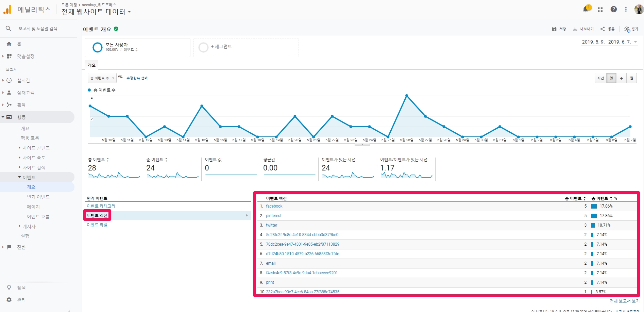Switch chart granularity to 주
The width and height of the screenshot is (644, 312).
pyautogui.click(x=621, y=78)
